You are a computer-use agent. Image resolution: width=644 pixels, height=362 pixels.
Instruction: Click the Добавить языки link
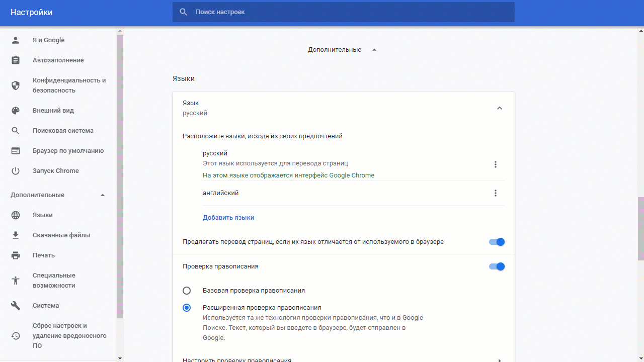tap(228, 218)
